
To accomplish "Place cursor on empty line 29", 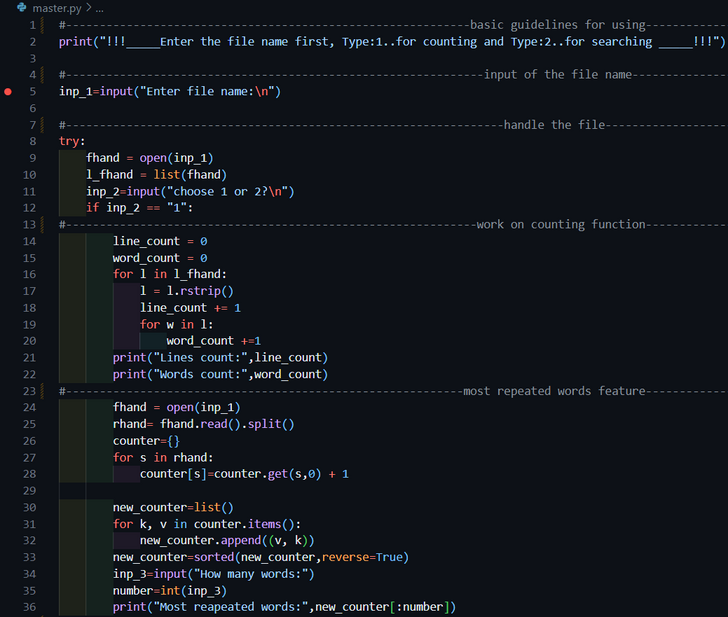I will click(300, 491).
